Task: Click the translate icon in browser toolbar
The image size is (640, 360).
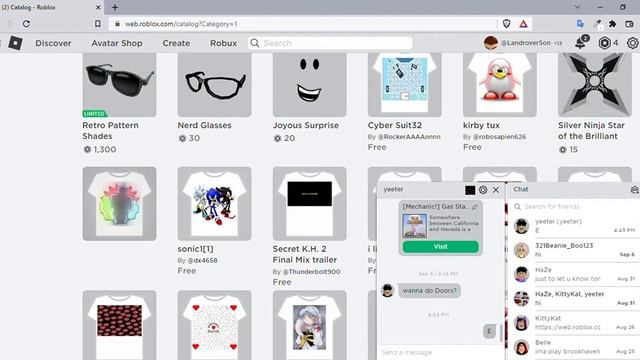Action: coord(580,24)
